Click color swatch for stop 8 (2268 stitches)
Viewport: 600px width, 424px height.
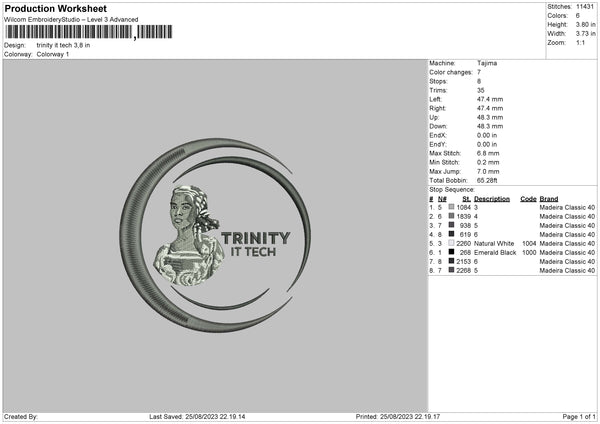pyautogui.click(x=452, y=270)
